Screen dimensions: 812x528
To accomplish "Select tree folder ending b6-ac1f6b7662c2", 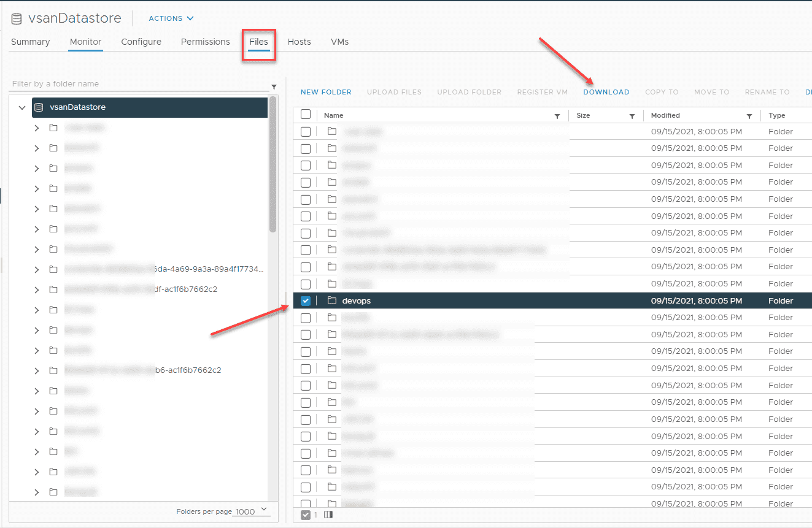I will click(143, 370).
